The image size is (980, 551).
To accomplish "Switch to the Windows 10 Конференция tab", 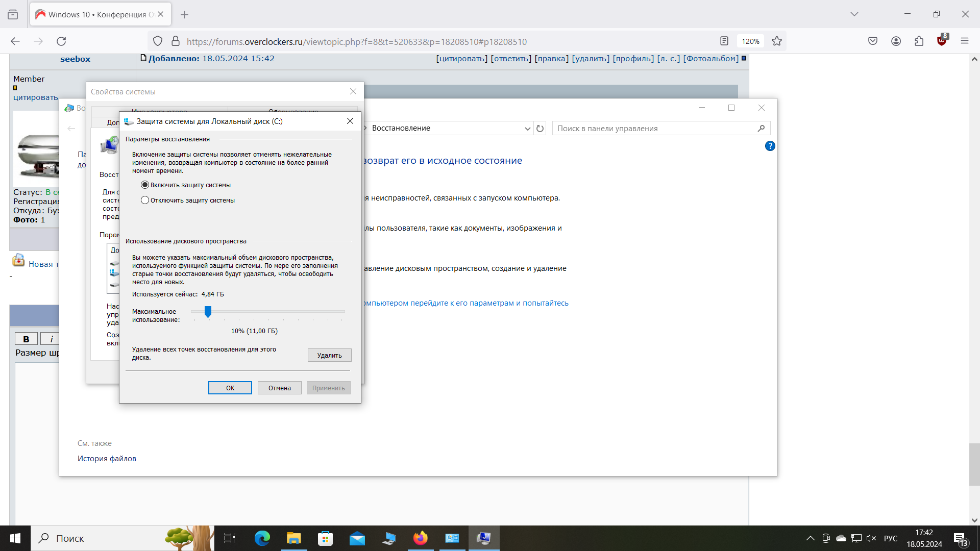I will [97, 14].
